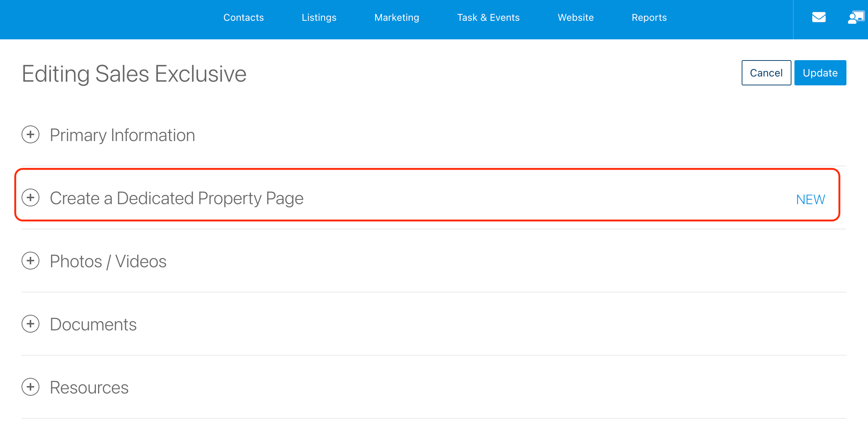Expand Create a Dedicated Property Page section

pos(30,197)
